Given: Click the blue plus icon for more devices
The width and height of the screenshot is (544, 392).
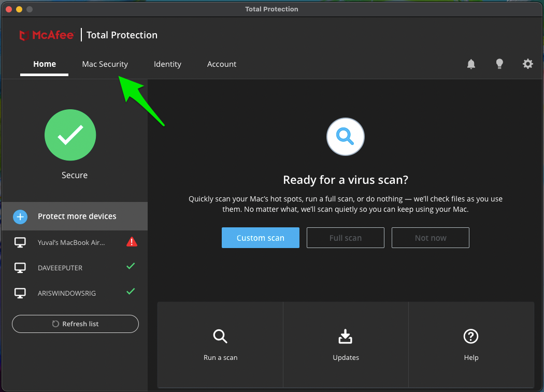Looking at the screenshot, I should tap(20, 216).
